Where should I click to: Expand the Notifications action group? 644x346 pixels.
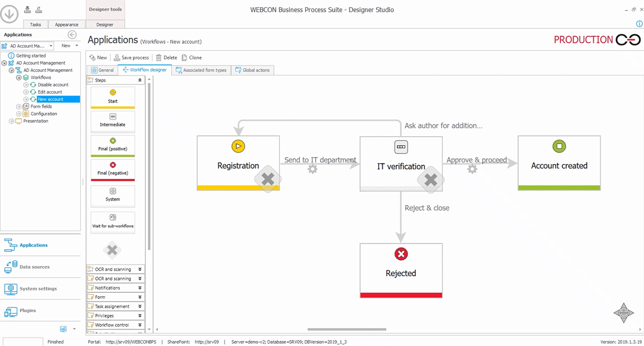140,288
